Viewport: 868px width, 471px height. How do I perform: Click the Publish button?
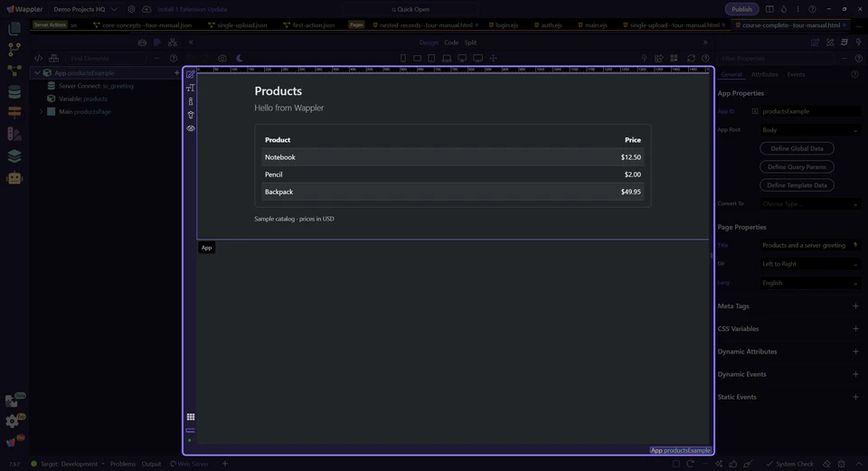coord(741,9)
